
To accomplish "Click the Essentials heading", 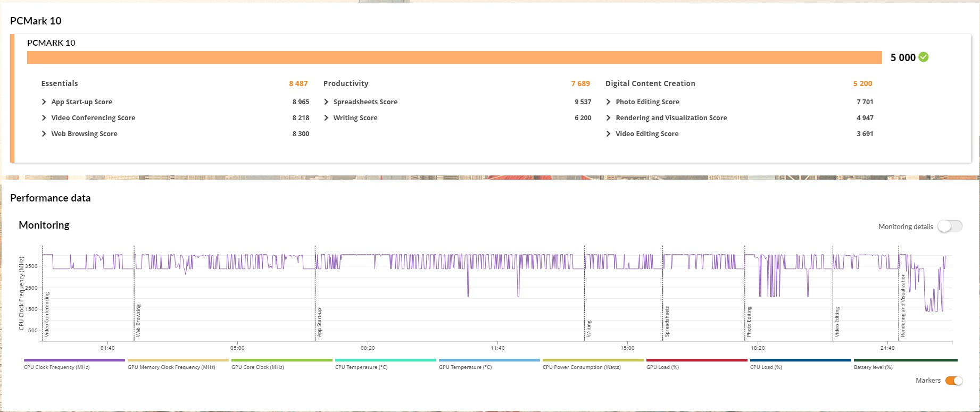I will point(60,83).
